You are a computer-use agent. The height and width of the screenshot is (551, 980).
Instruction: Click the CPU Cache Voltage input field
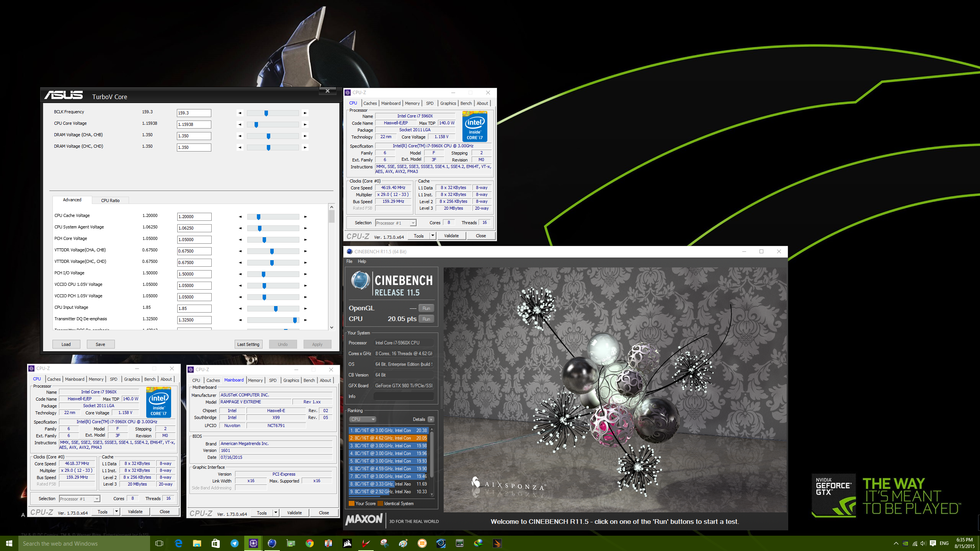click(x=194, y=217)
